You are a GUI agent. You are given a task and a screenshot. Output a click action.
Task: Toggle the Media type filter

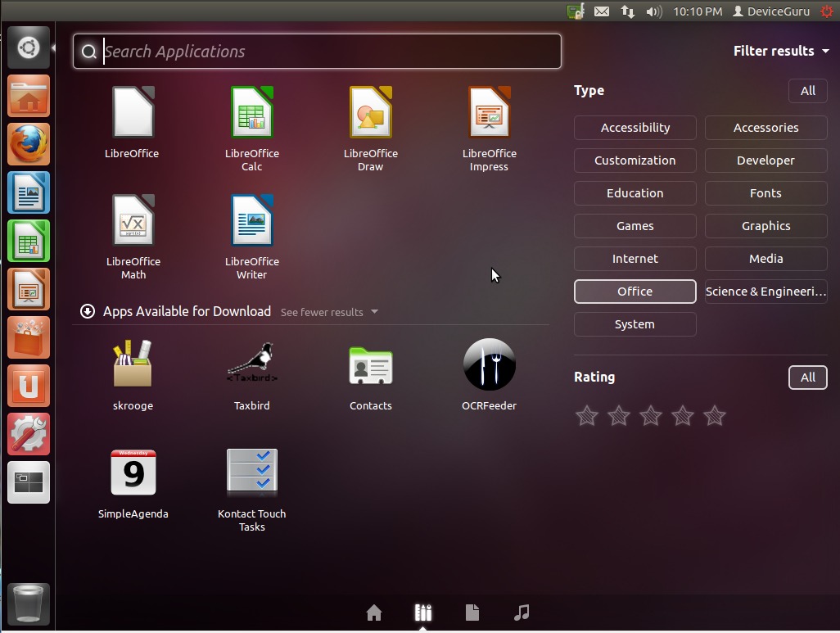click(x=766, y=258)
